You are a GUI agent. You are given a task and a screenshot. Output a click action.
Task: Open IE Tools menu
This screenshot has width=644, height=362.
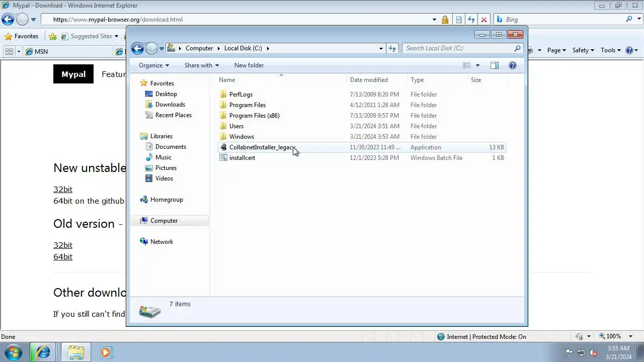point(611,50)
